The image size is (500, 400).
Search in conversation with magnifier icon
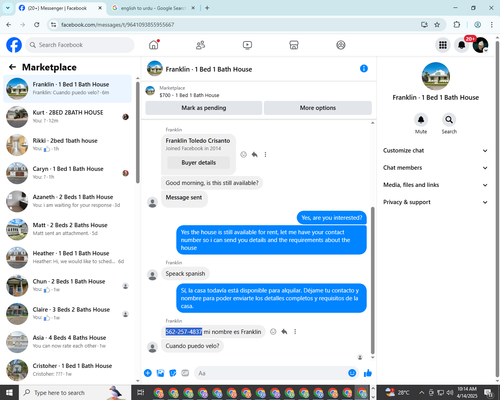pyautogui.click(x=449, y=120)
